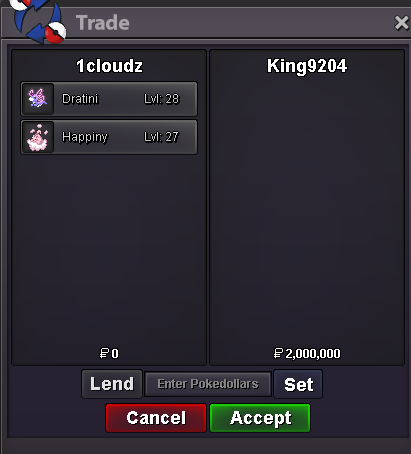Cancel the trade
Image resolution: width=411 pixels, height=454 pixels.
point(156,418)
